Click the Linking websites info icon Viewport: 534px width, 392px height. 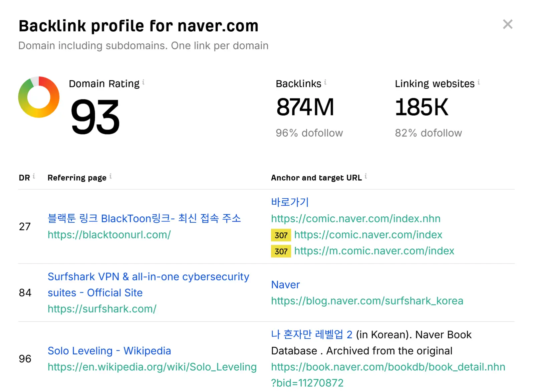pos(479,82)
